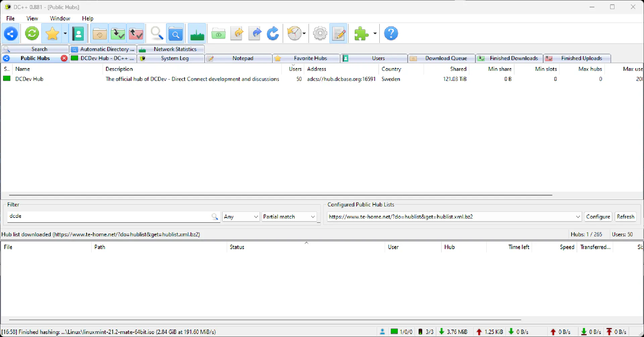
Task: Open Finished Uploads toolbar icon
Action: coord(136,34)
